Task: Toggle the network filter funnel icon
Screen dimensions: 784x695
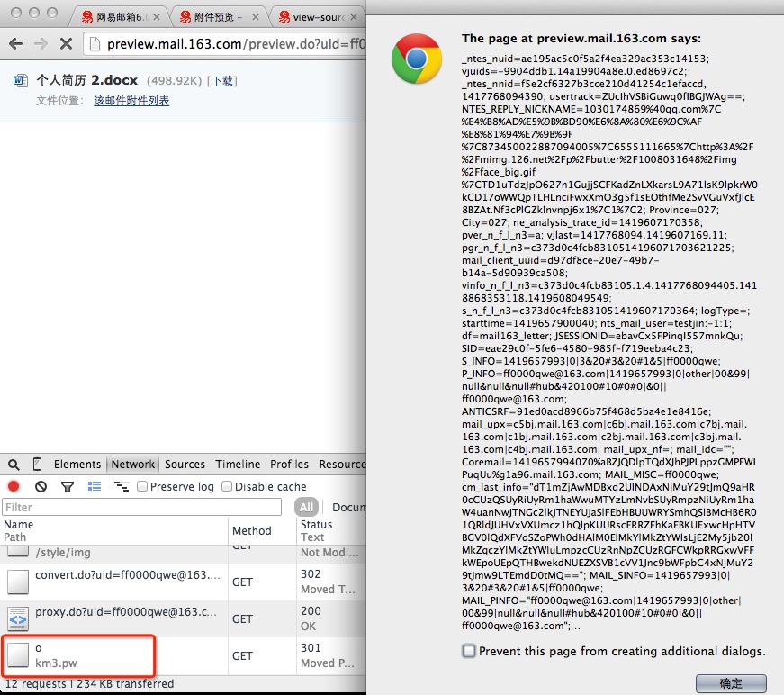Action: pos(68,486)
